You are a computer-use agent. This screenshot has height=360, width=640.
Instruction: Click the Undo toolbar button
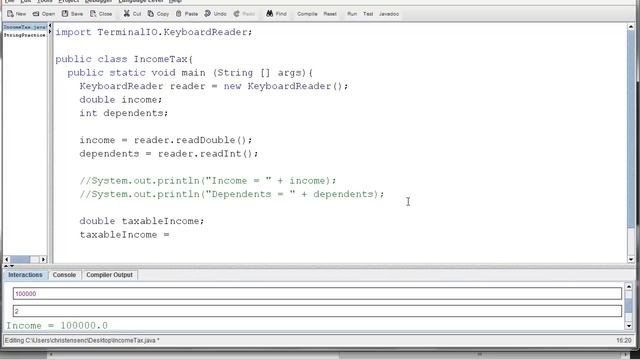(215, 14)
